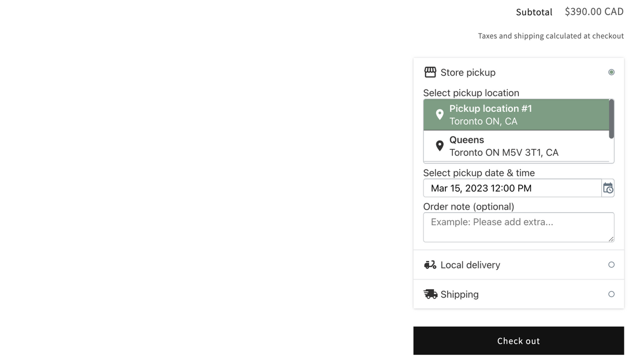
Task: Click the Shipping truck icon
Action: point(430,294)
